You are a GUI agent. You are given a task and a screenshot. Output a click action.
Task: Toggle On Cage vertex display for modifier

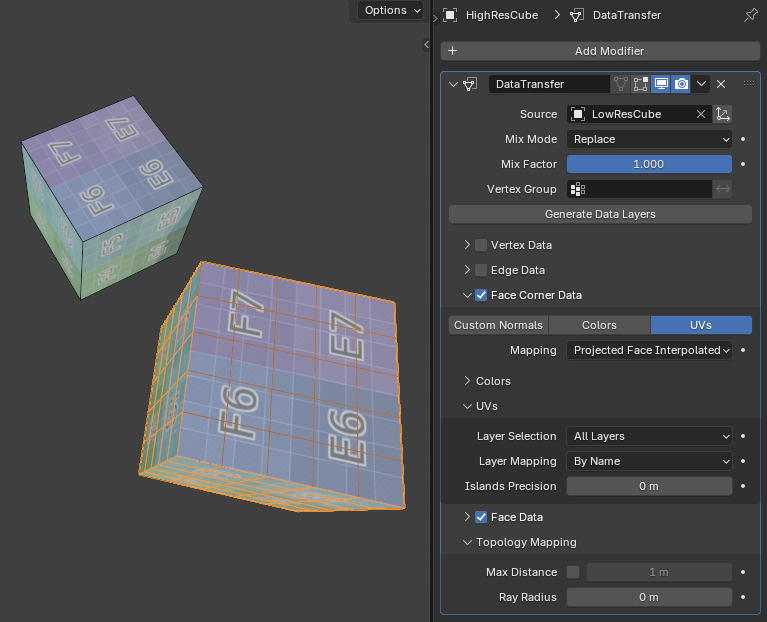(x=621, y=84)
